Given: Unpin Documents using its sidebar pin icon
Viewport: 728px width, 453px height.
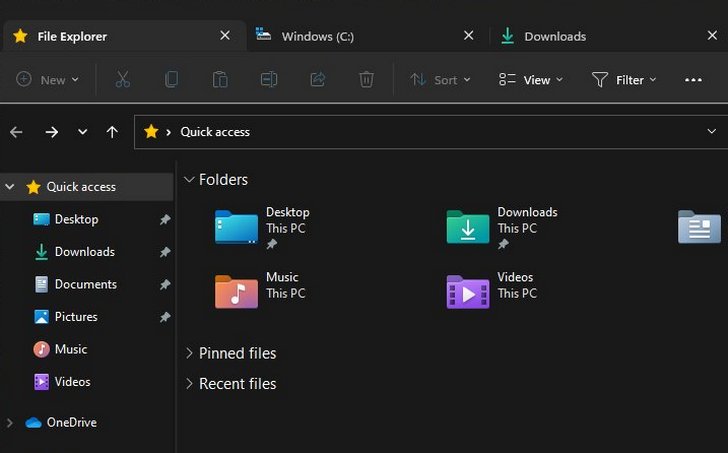Looking at the screenshot, I should (165, 285).
